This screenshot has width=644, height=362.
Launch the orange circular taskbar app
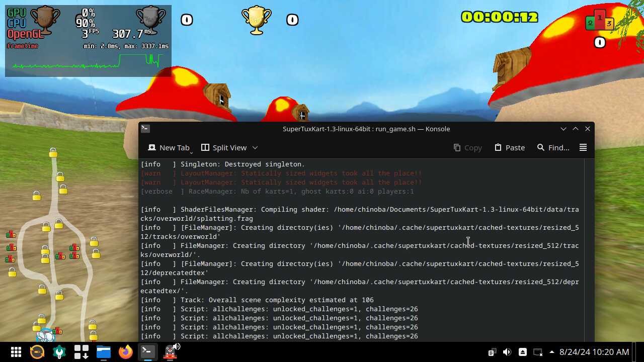[x=37, y=352]
